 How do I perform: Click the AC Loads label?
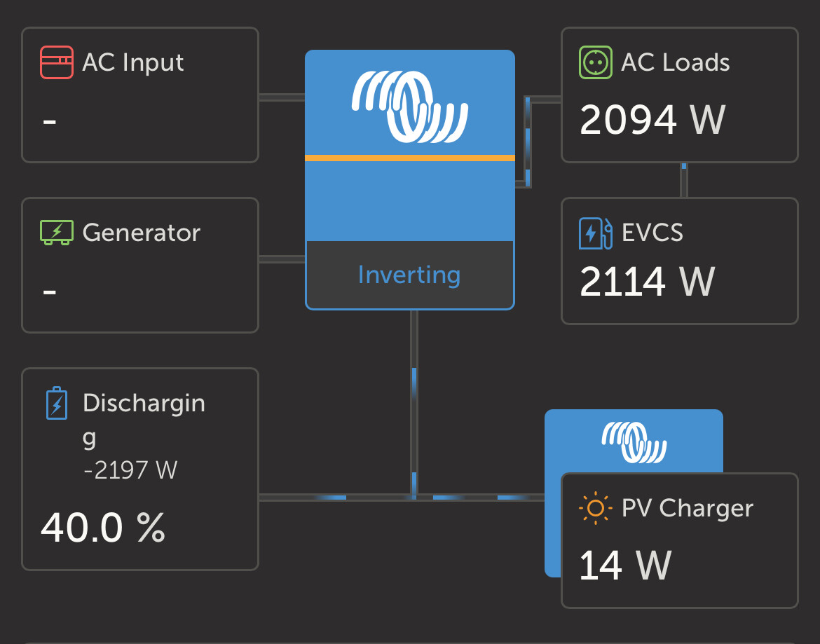click(675, 63)
